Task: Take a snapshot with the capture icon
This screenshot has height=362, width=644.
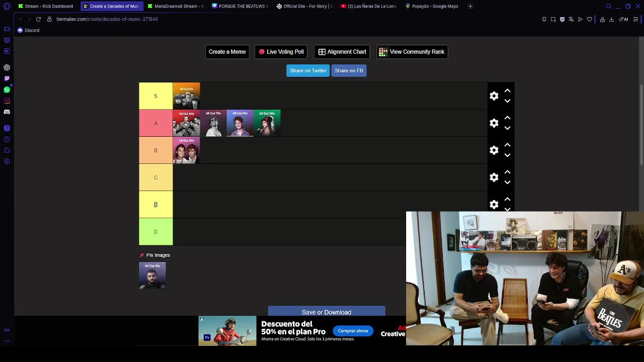Action: tap(553, 19)
